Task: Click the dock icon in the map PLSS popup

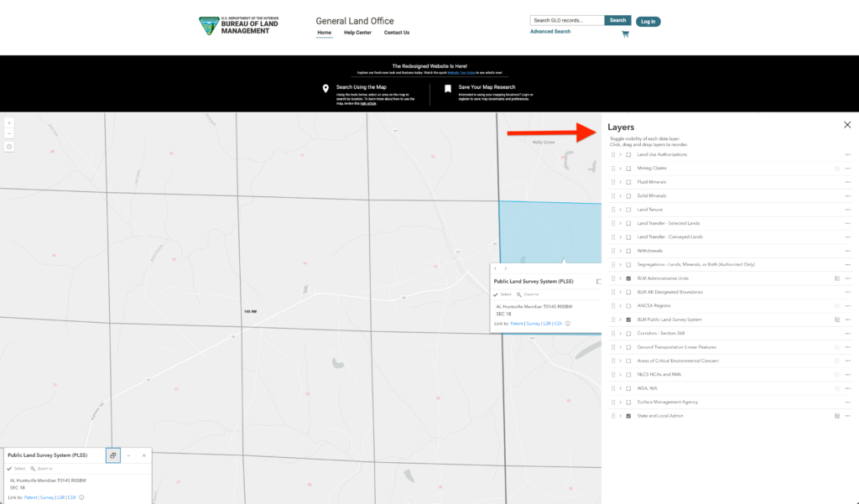Action: 598,282
